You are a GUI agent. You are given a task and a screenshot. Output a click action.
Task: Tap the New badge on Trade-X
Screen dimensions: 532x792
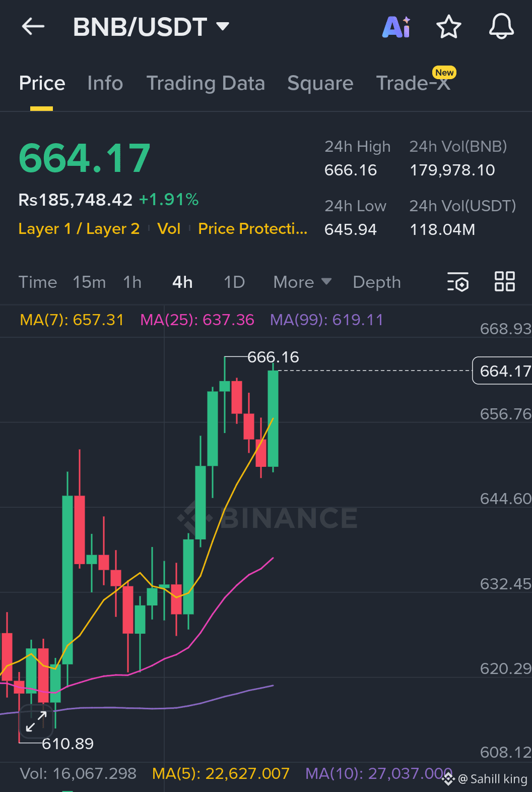click(444, 73)
